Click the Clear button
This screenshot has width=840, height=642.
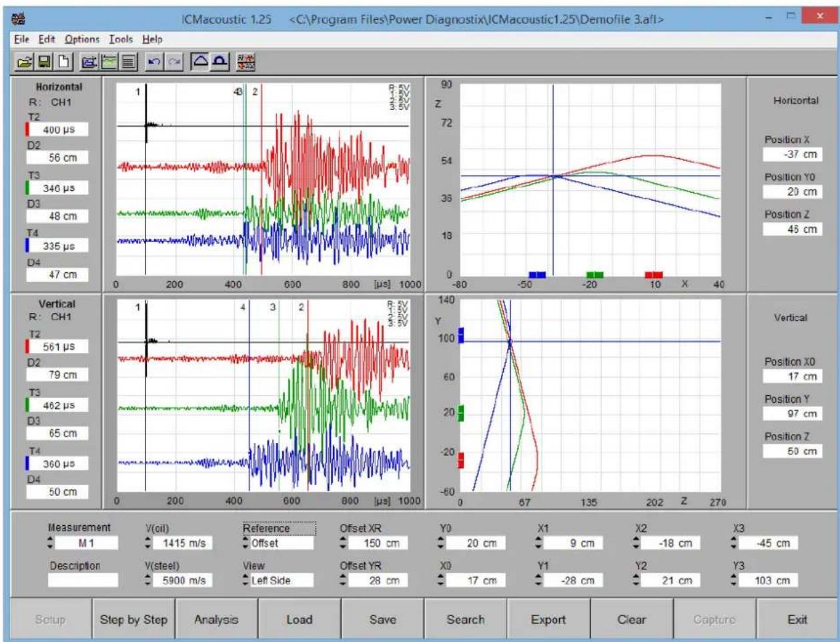(x=632, y=619)
